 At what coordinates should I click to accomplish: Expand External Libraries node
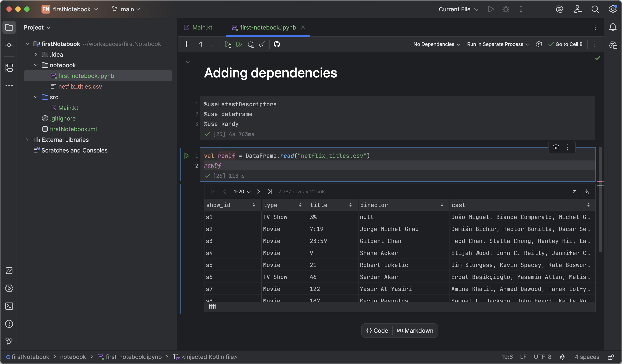point(27,140)
